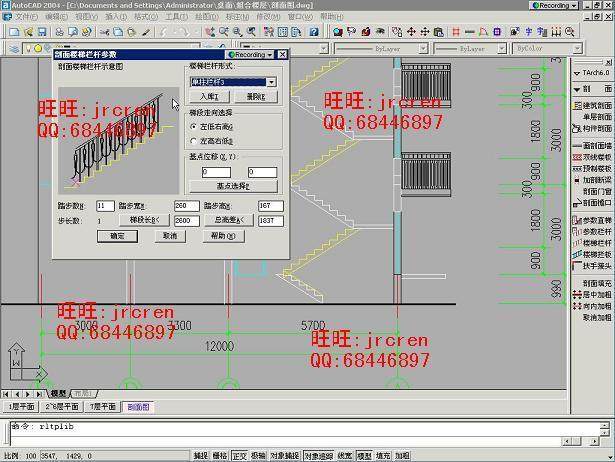
Task: Toggle 极轴 polar tracking in status bar
Action: click(258, 456)
